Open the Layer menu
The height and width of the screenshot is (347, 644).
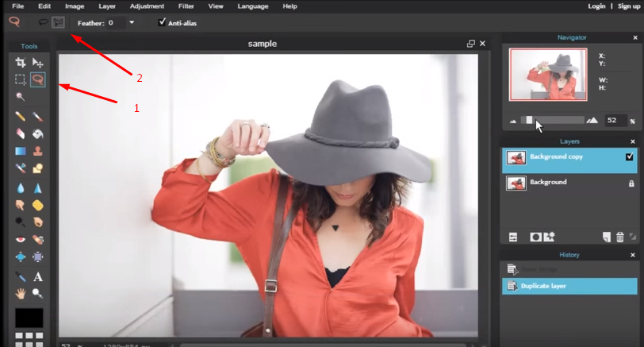[x=107, y=6]
